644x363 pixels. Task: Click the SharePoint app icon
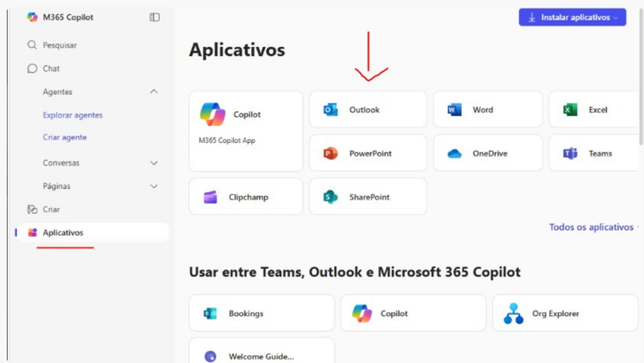coord(330,197)
